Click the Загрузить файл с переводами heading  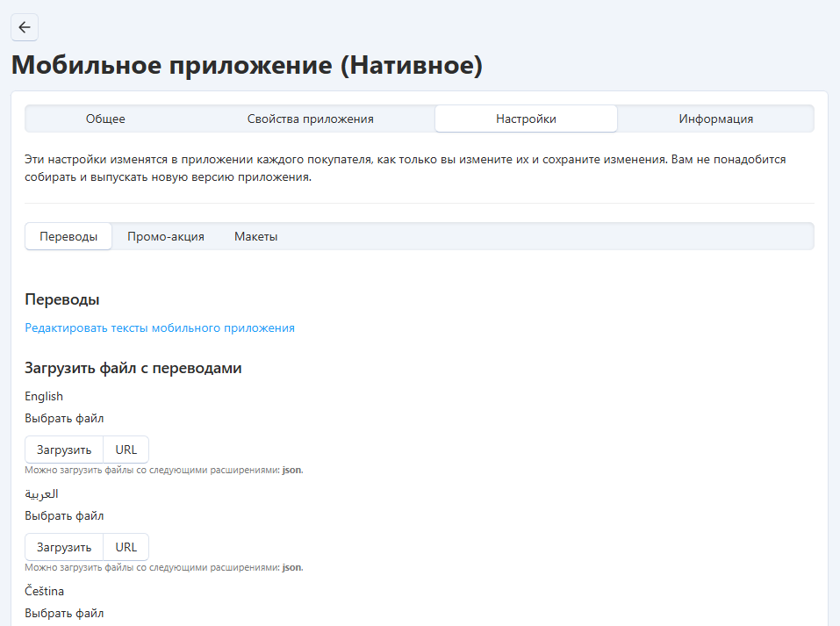pyautogui.click(x=133, y=368)
